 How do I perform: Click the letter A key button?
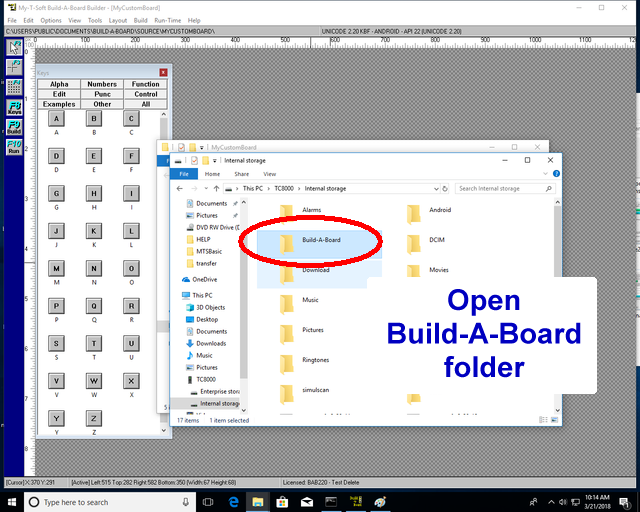tap(57, 119)
